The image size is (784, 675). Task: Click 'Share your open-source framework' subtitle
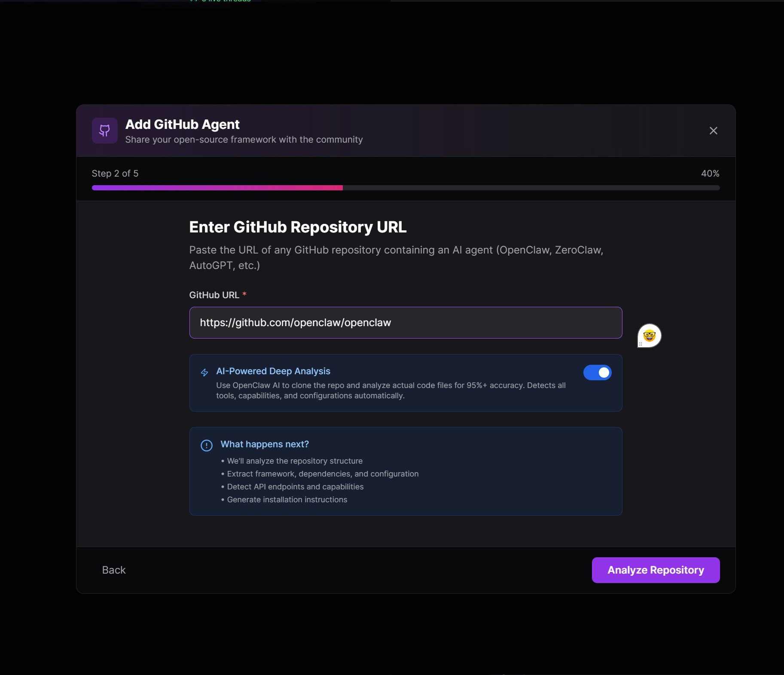point(244,140)
